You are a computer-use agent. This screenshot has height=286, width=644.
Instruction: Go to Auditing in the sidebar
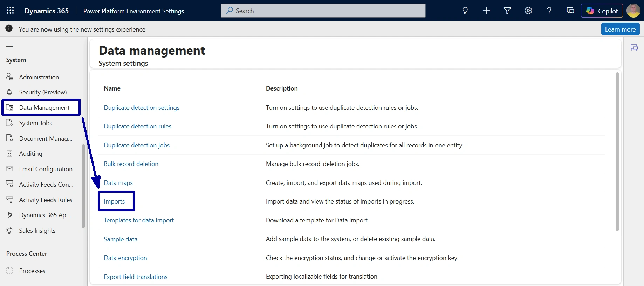30,154
